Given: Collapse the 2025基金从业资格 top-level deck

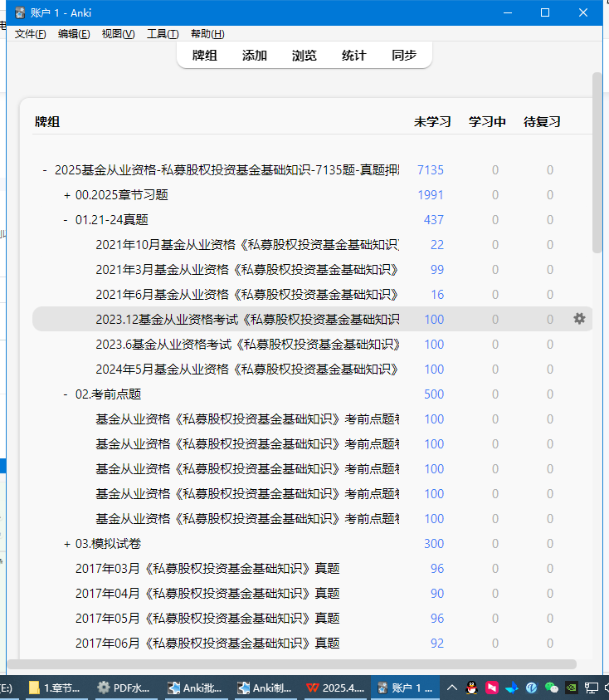Looking at the screenshot, I should tap(45, 170).
